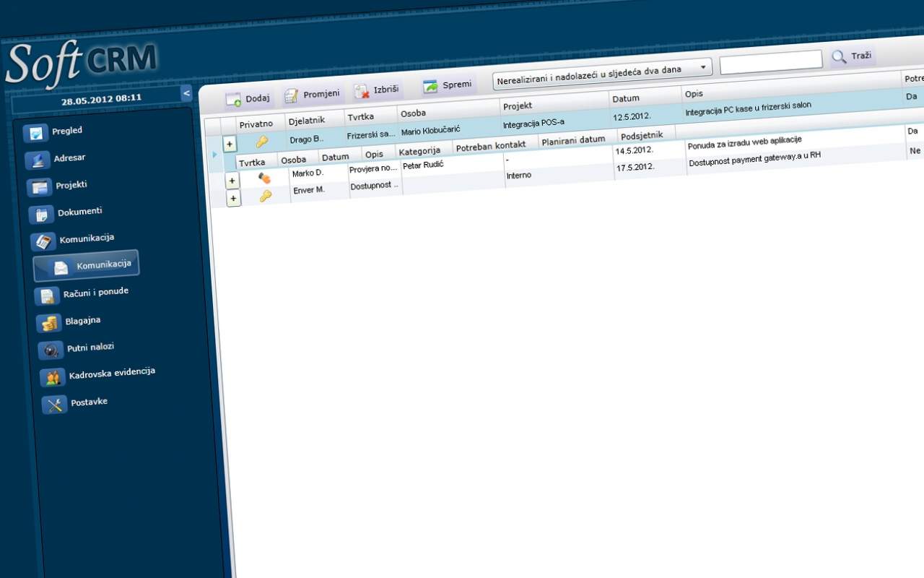Select cell Ponuda za izradu web aplikacije
This screenshot has width=924, height=578.
click(744, 142)
